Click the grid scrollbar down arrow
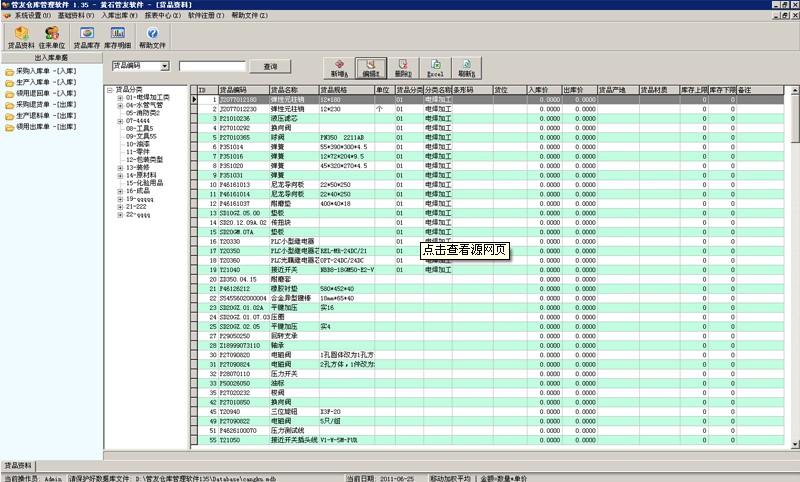800x482 pixels. tap(795, 444)
